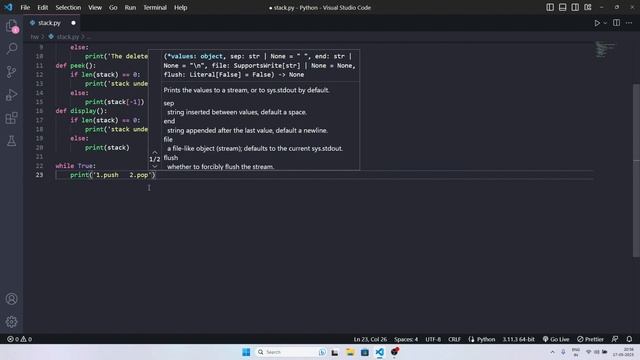The width and height of the screenshot is (640, 360).
Task: Open the Run and Debug view
Action: (12, 95)
